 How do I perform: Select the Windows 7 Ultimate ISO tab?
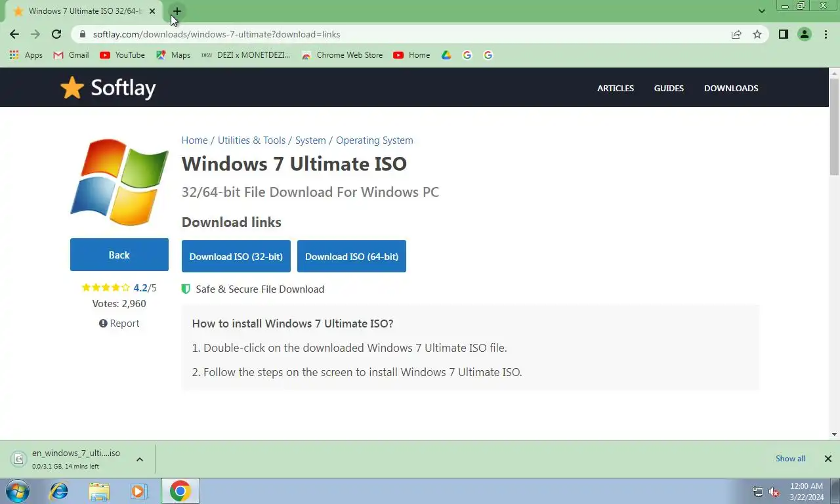[84, 11]
